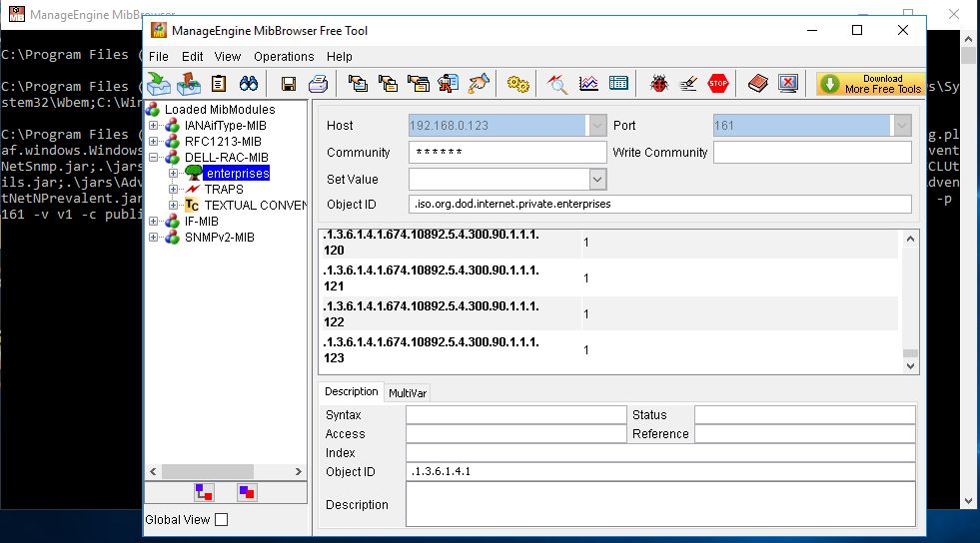Open the Set Value dropdown arrow
Image resolution: width=980 pixels, height=543 pixels.
point(596,180)
